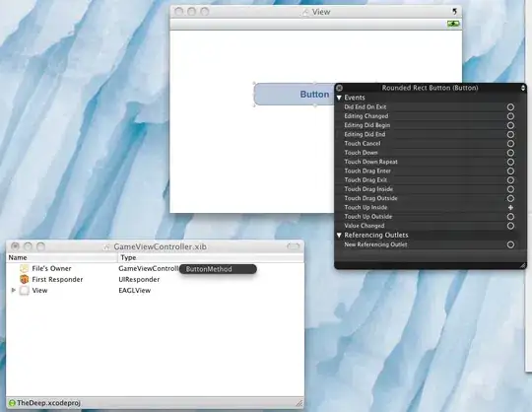532x412 pixels.
Task: Click the File's Owner cube icon
Action: (x=24, y=268)
